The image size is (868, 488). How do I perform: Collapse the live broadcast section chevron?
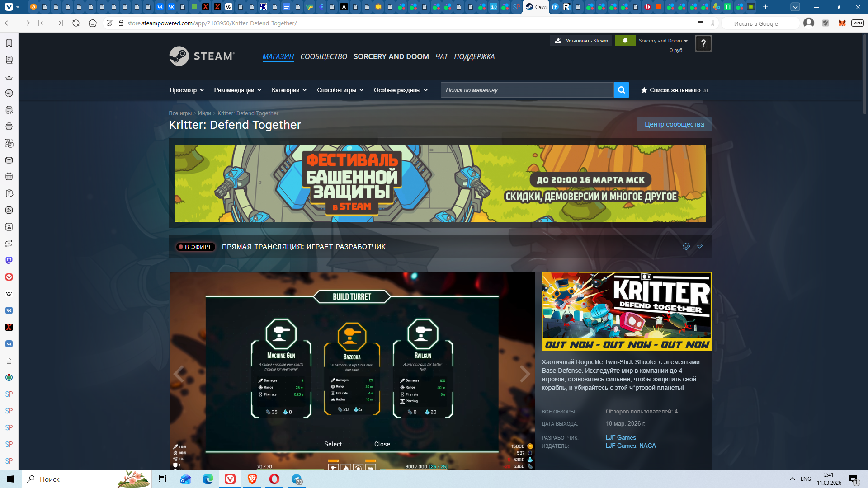[x=699, y=246]
